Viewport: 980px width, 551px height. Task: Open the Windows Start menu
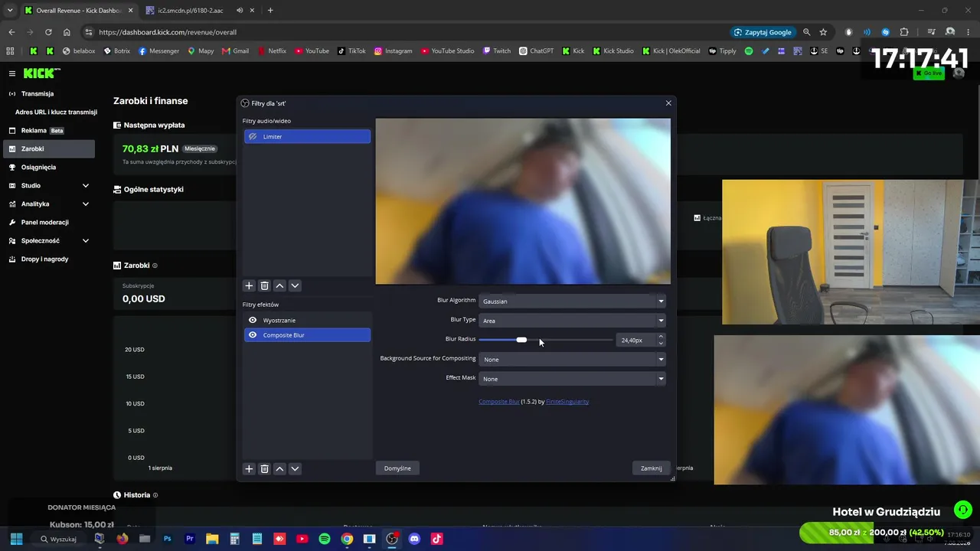(16, 539)
